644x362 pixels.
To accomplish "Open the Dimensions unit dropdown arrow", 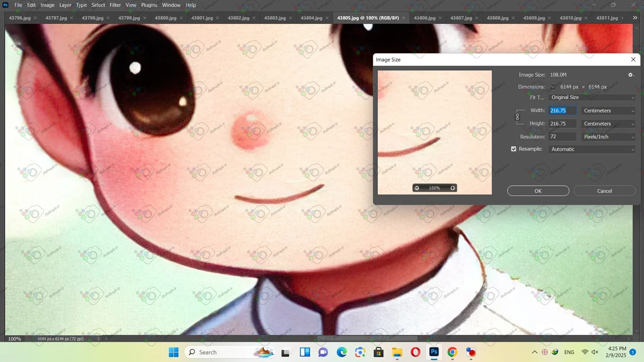I will coord(553,87).
